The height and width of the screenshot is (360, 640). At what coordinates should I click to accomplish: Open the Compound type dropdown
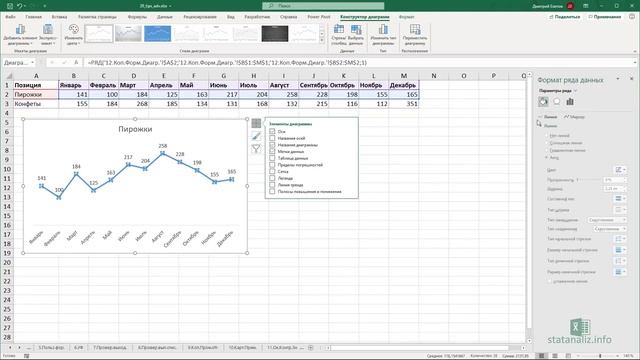620,199
